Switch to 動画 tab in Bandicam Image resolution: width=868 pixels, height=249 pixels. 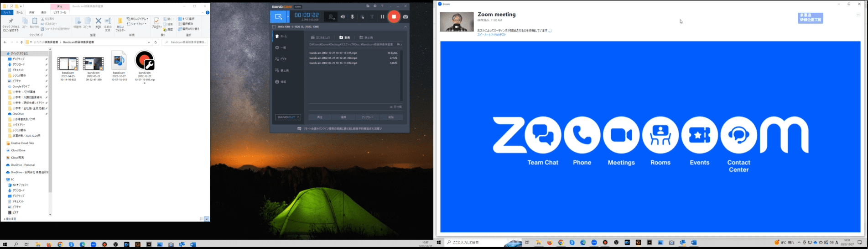coord(345,37)
